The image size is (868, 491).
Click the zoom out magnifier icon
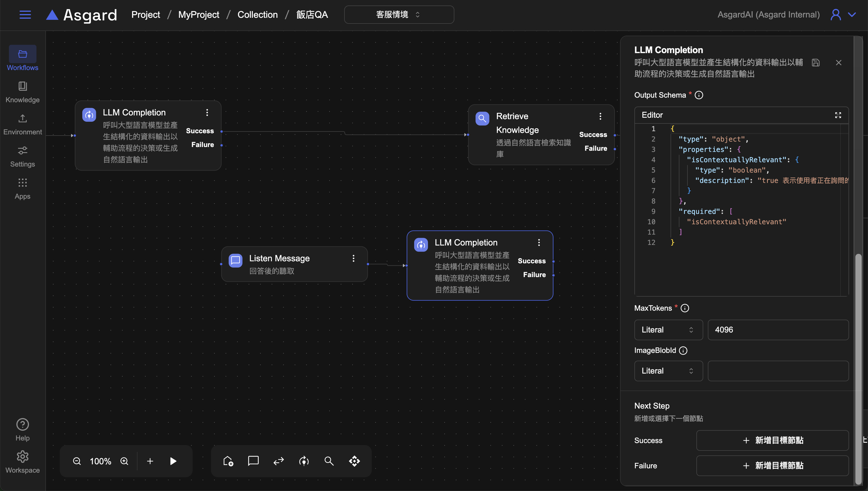(77, 461)
